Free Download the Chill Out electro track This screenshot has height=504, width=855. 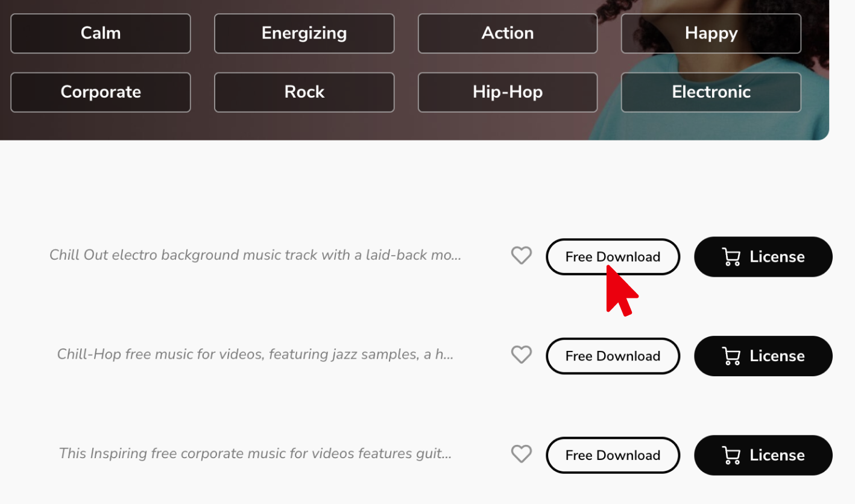pos(613,257)
